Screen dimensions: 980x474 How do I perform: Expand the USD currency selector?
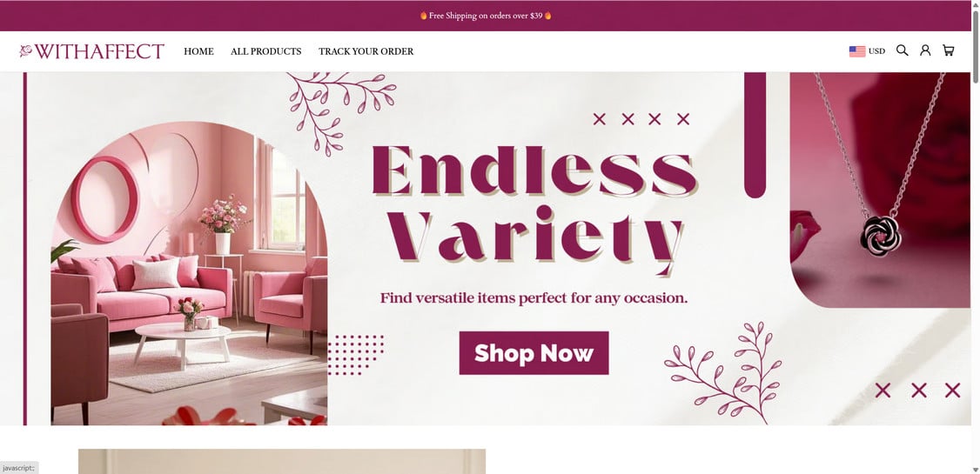click(867, 51)
